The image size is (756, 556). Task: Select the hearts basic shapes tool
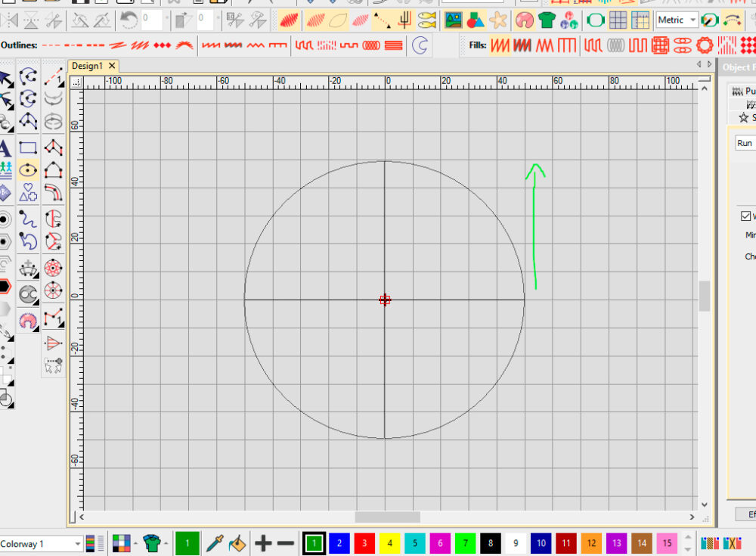[x=28, y=191]
